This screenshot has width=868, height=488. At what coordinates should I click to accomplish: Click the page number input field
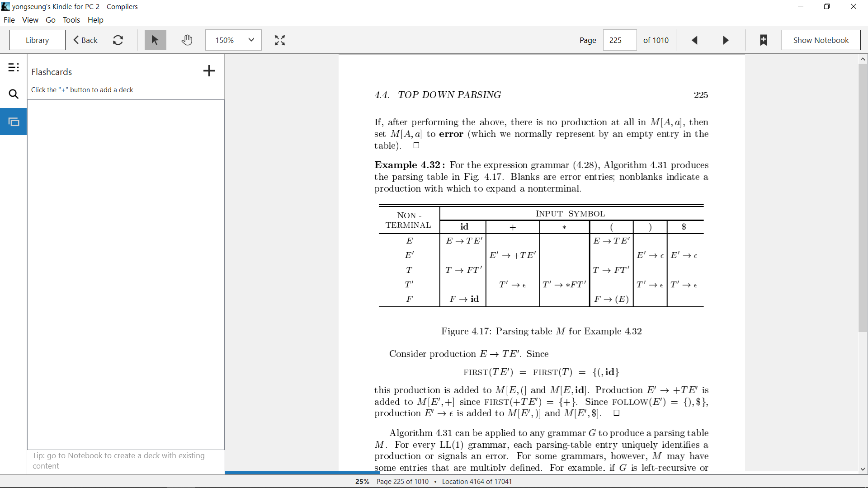point(620,40)
